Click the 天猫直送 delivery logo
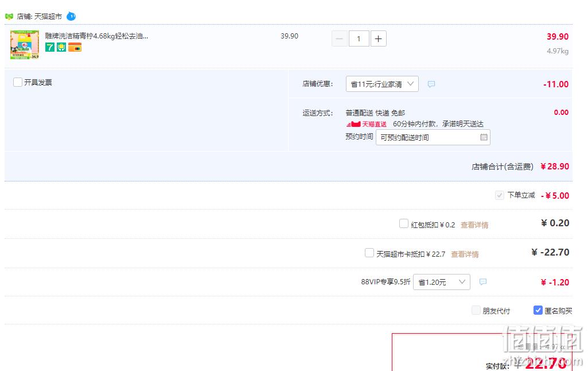Screen dimensions: 588x371 point(367,124)
